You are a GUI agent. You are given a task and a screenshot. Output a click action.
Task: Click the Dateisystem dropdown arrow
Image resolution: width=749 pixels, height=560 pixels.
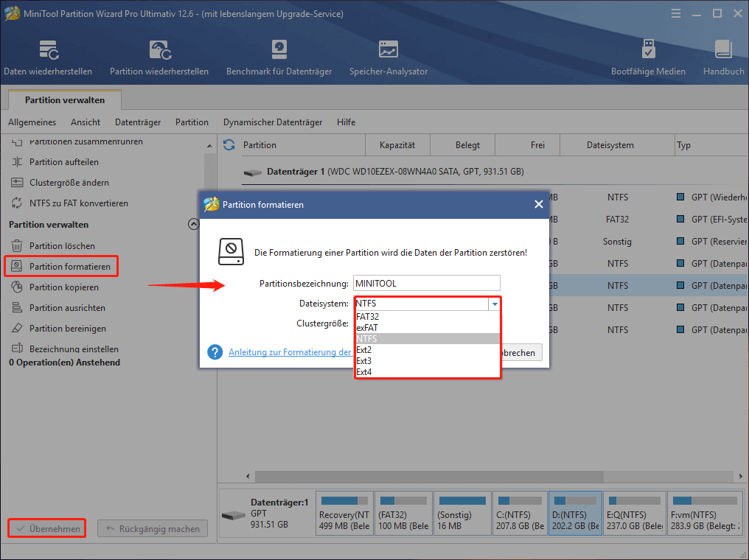[x=494, y=304]
